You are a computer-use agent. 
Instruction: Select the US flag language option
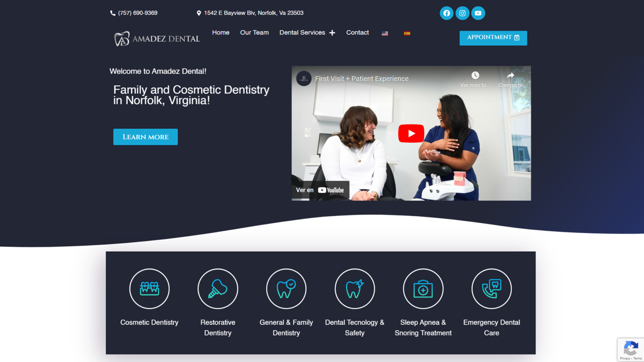385,33
